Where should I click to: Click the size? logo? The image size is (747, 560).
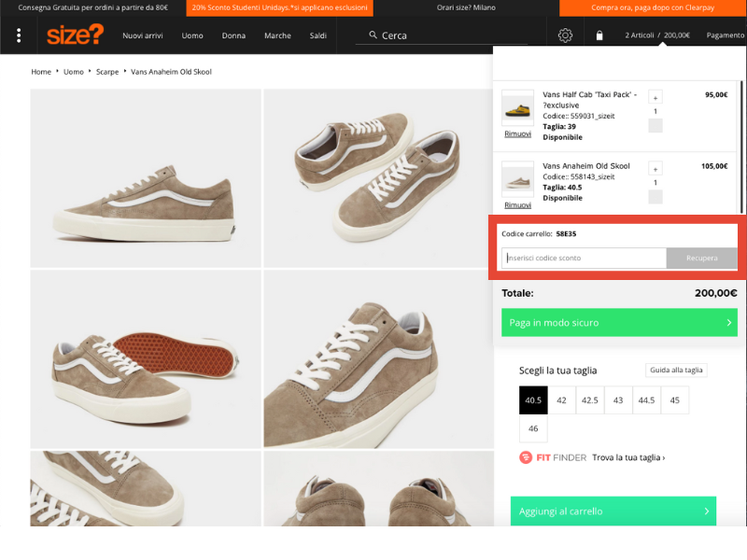(x=75, y=35)
